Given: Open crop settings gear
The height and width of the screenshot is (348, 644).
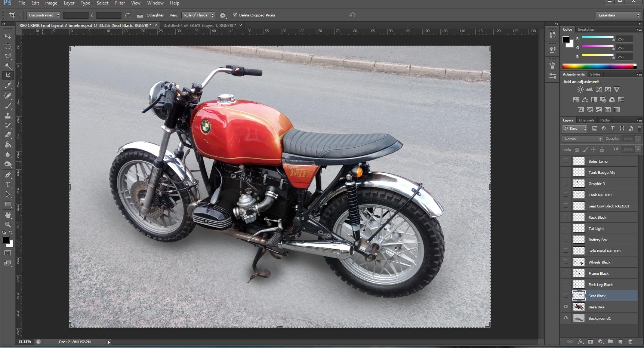Looking at the screenshot, I should click(223, 15).
